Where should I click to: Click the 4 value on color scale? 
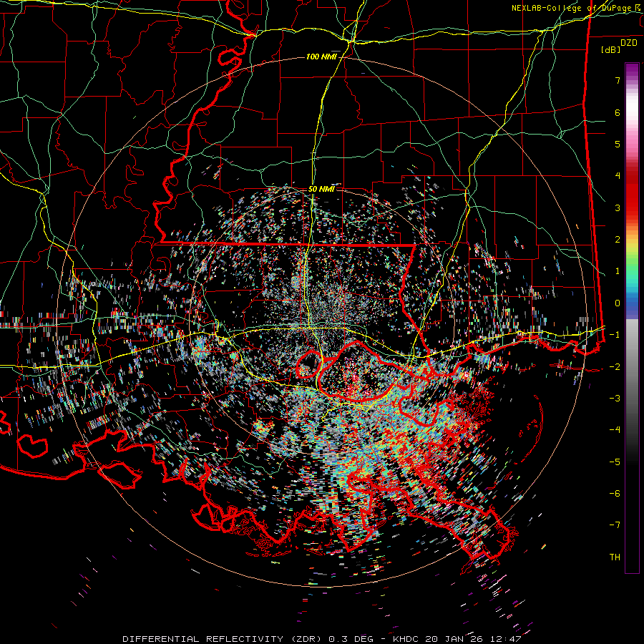tap(618, 176)
